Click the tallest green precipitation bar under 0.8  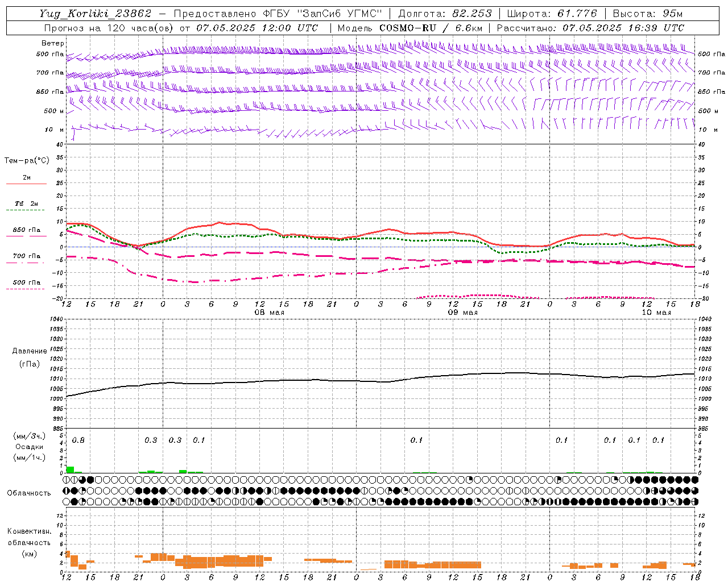(x=70, y=469)
